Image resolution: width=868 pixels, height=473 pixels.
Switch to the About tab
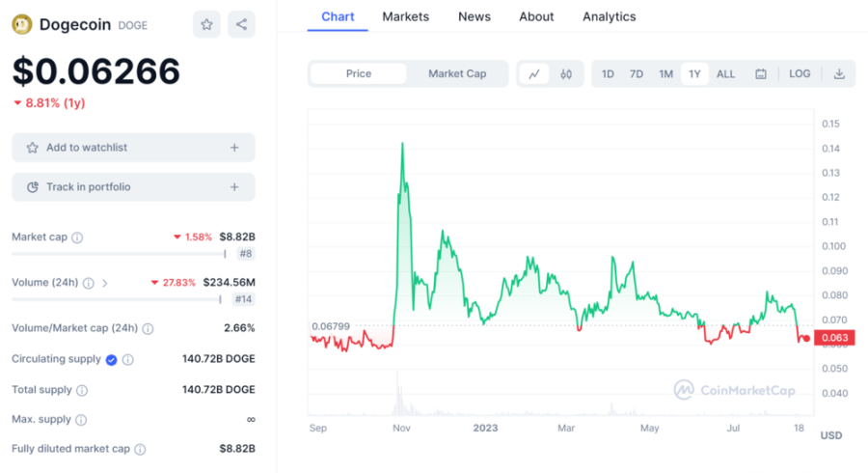point(536,16)
